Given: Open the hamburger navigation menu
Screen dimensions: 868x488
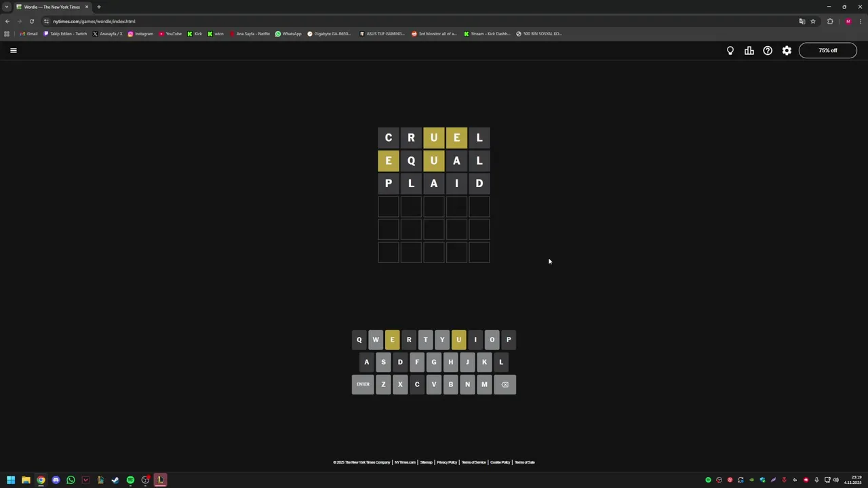Looking at the screenshot, I should [x=13, y=50].
